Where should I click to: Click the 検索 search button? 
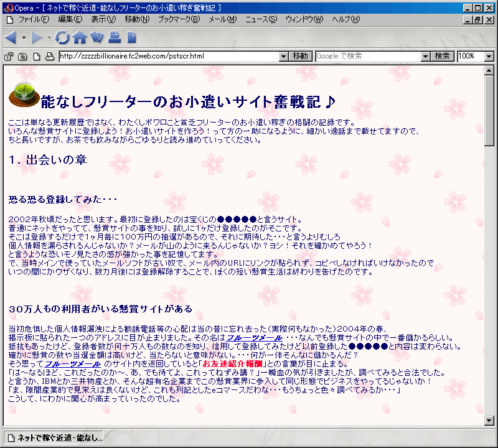443,57
